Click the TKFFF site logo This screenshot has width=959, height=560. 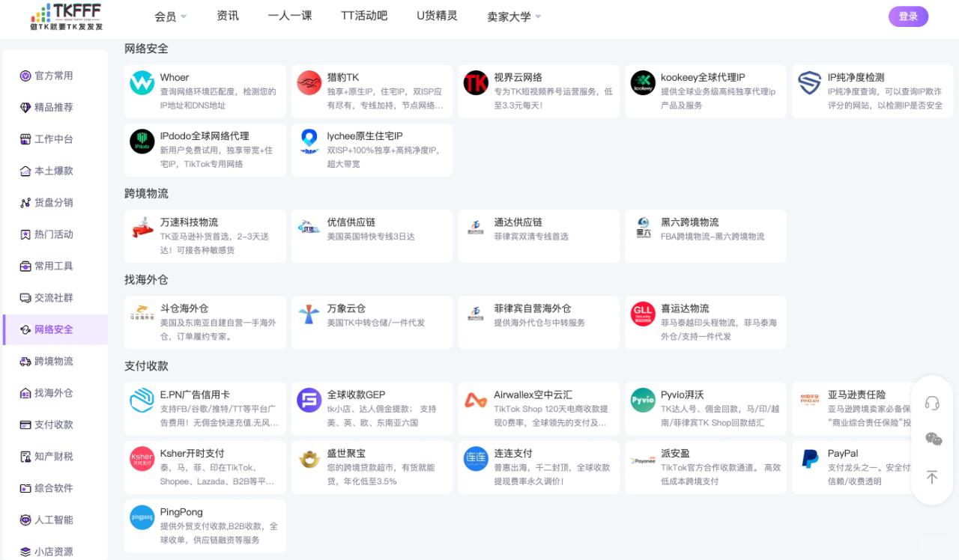pos(66,16)
